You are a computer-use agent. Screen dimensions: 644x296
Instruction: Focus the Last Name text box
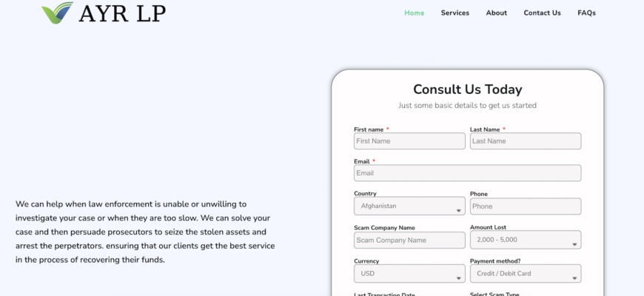(x=526, y=141)
